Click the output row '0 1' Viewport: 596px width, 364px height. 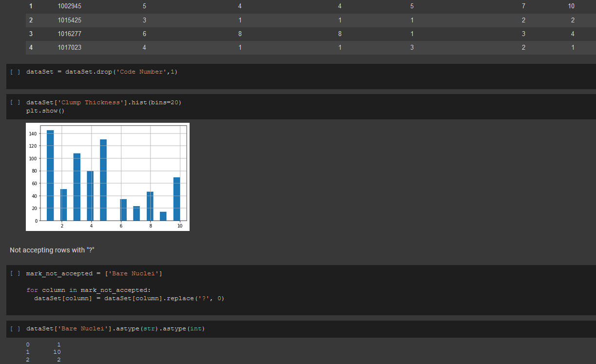(43, 345)
